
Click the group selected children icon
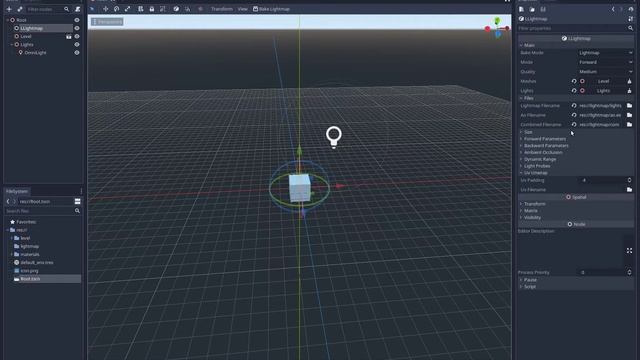click(x=163, y=9)
